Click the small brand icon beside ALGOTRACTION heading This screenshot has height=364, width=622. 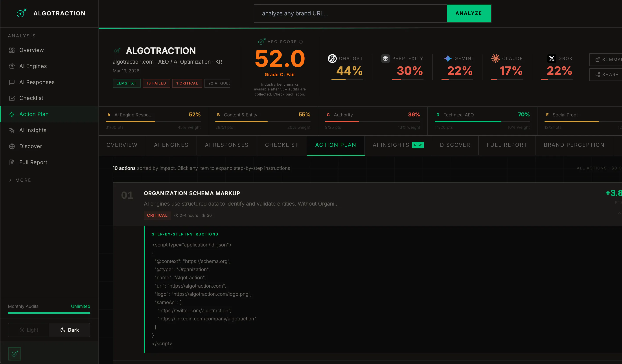117,51
